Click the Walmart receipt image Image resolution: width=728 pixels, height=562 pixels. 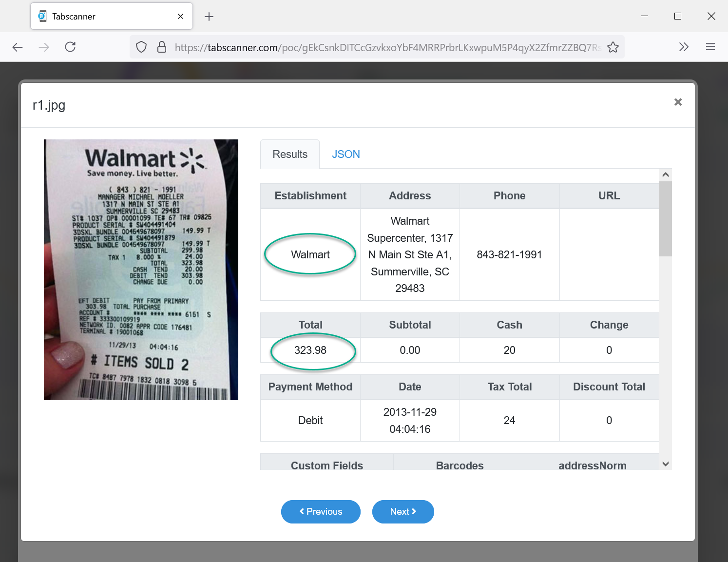pyautogui.click(x=141, y=270)
